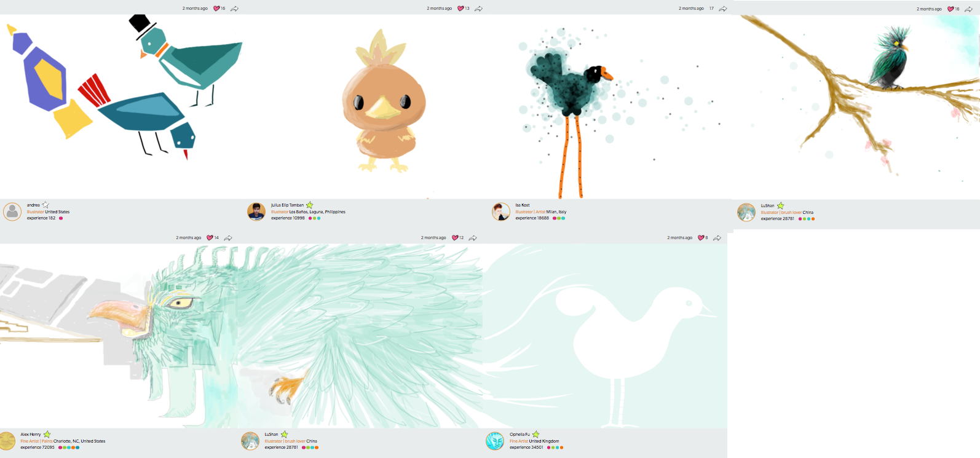Click 'Los Baños, Laguna, Philippines' location text
Screen dimensions: 980x458
click(x=317, y=212)
